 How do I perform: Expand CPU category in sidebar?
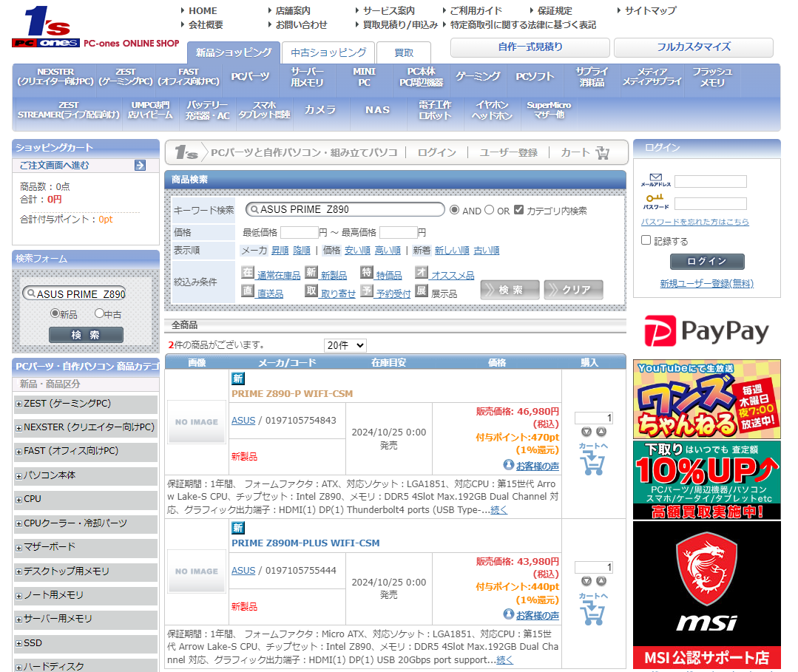click(18, 500)
